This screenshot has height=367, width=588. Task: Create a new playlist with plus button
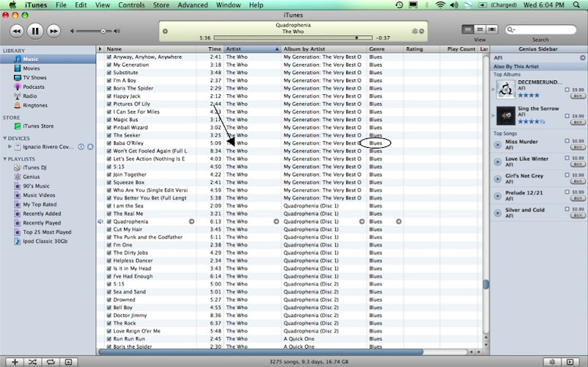tap(15, 362)
